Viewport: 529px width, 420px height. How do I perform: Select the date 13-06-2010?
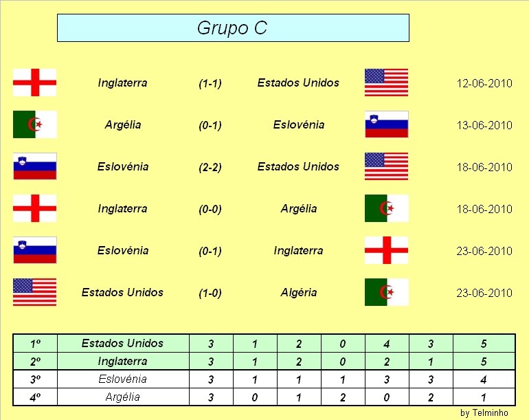click(484, 125)
